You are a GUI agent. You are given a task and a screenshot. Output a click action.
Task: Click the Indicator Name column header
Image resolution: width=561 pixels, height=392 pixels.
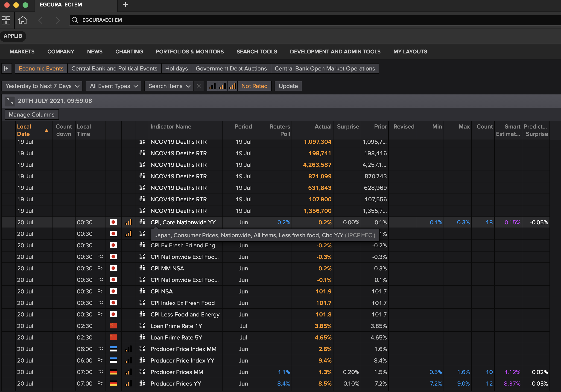[x=186, y=130]
